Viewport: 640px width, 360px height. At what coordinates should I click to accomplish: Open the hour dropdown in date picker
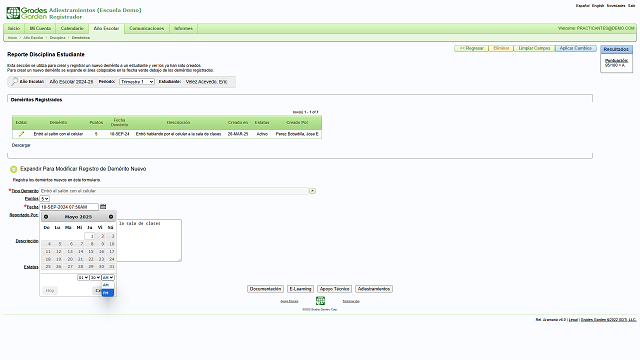click(83, 278)
